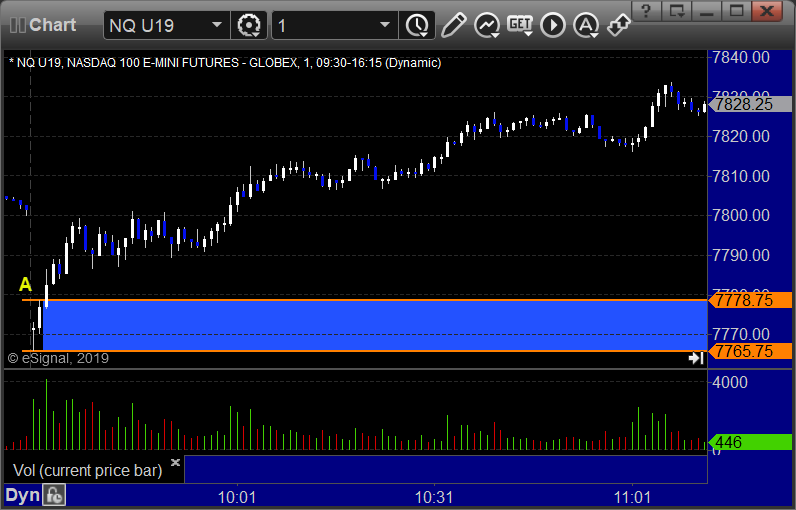Open the circled A alerts menu
The image size is (796, 510).
click(x=586, y=25)
